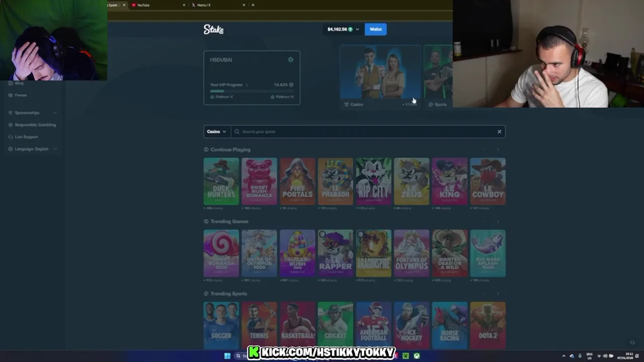Open the Casino search category dropdown
The image size is (644, 362).
(x=217, y=132)
